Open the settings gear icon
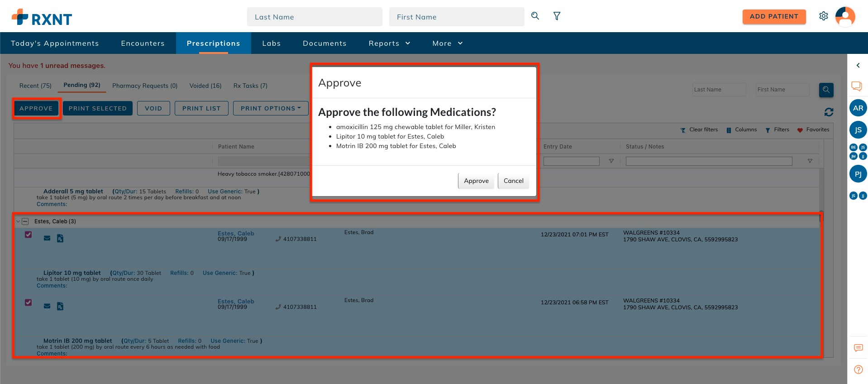Viewport: 868px width, 384px height. pyautogui.click(x=824, y=16)
